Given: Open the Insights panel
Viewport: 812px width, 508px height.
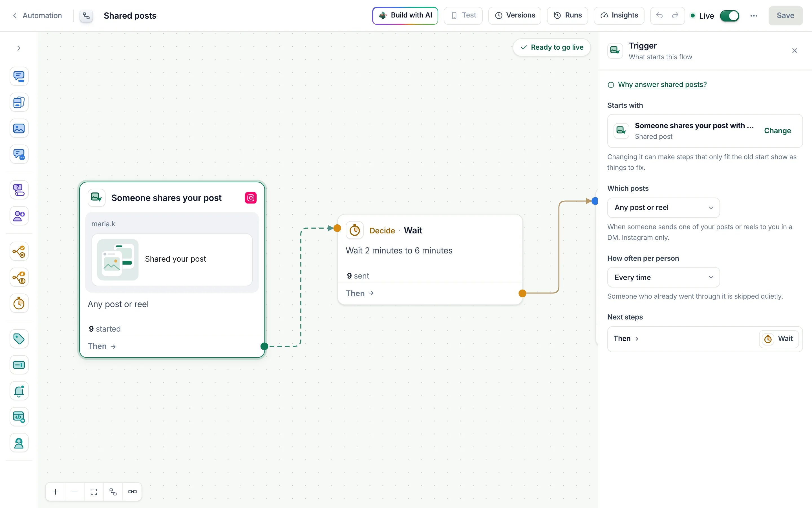Looking at the screenshot, I should 619,16.
